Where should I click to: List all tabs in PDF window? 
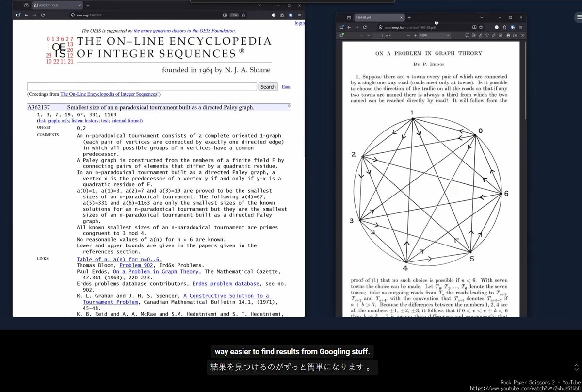[x=482, y=17]
